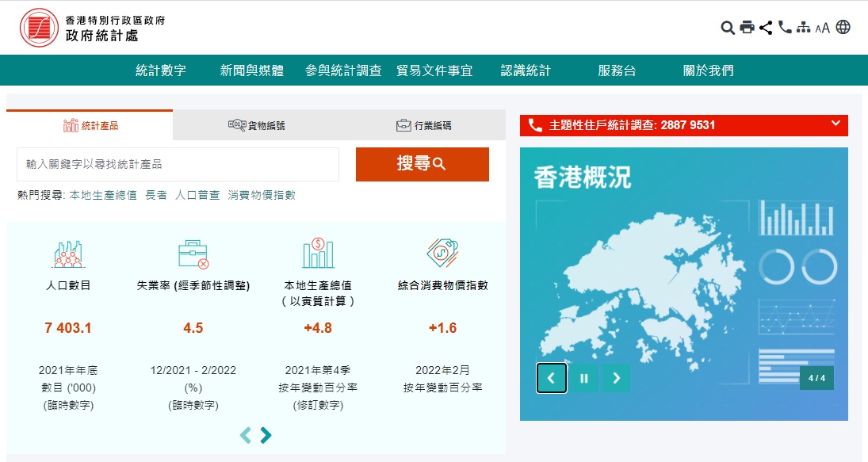Click the 綜合消費物價指數 label
Viewport: 868px width, 462px height.
pos(443,285)
